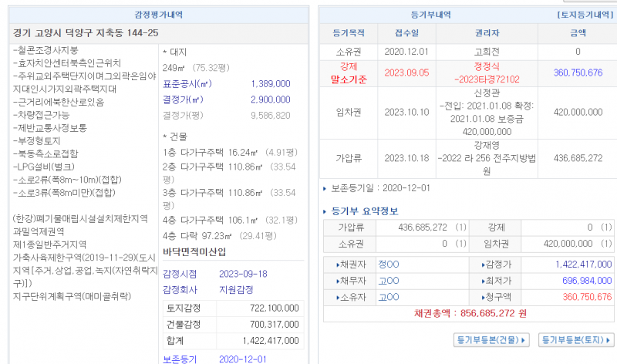The height and width of the screenshot is (364, 617).
Task: Click the arrow icon on 등기부등본(건물) button
Action: tap(524, 339)
